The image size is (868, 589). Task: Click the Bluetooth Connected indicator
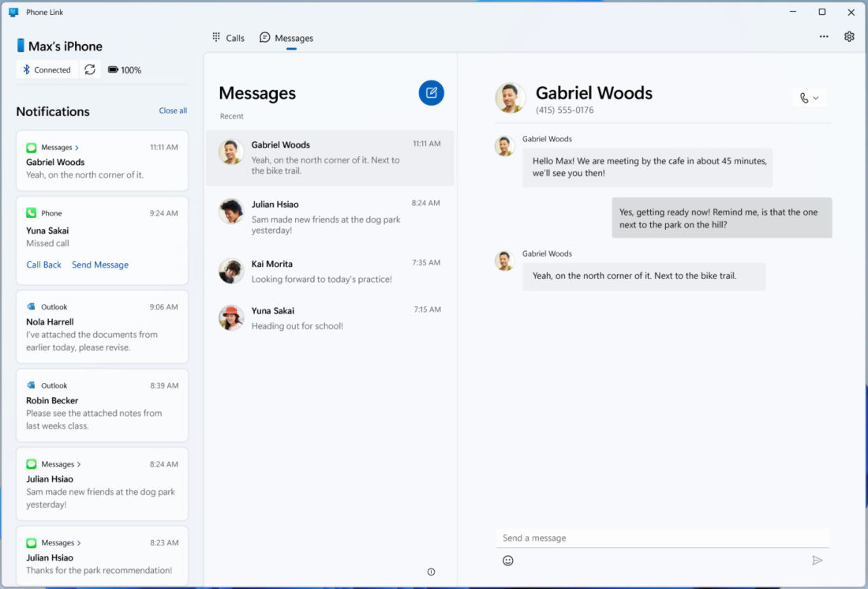click(x=47, y=69)
